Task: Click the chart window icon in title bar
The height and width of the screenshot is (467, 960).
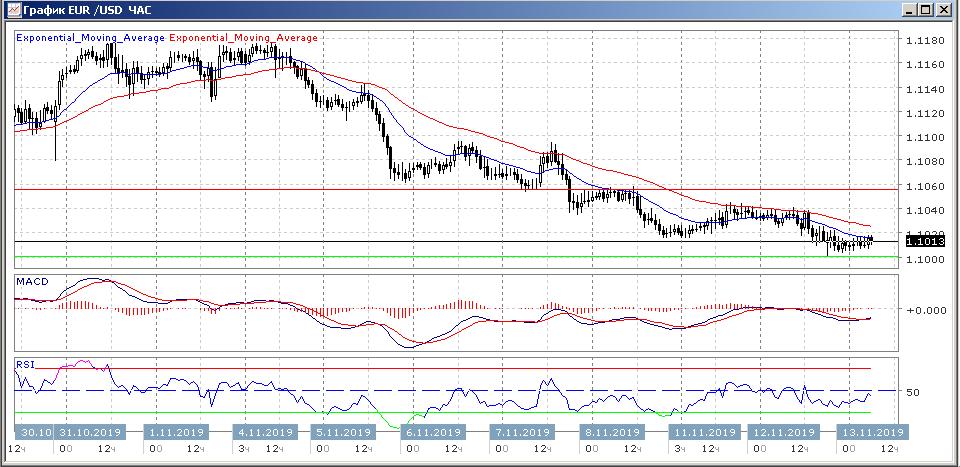Action: 12,10
